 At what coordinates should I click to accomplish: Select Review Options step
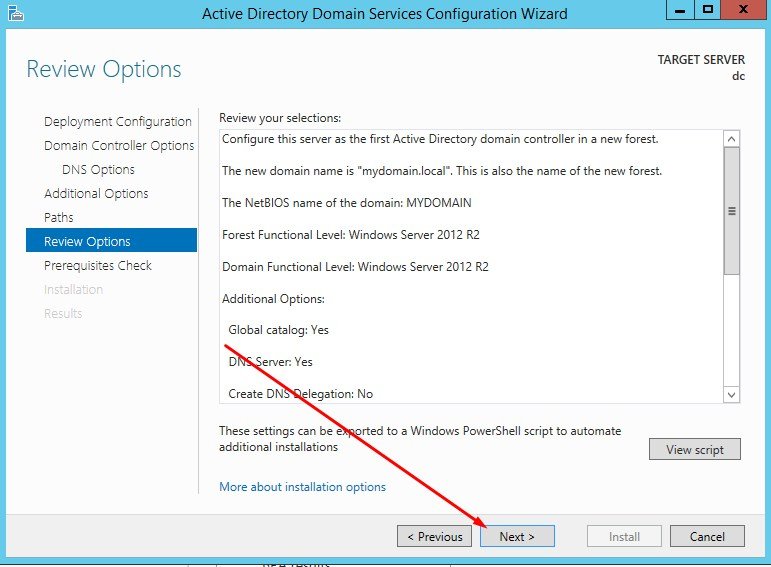111,241
